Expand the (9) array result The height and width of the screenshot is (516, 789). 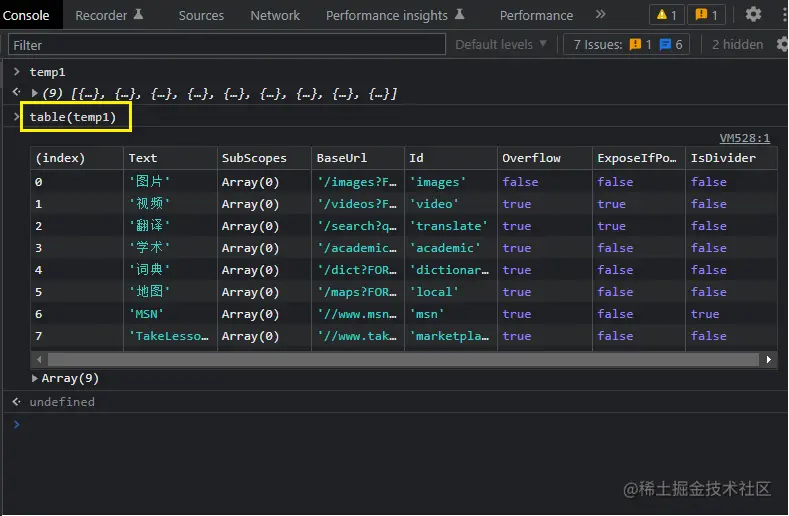tap(34, 93)
